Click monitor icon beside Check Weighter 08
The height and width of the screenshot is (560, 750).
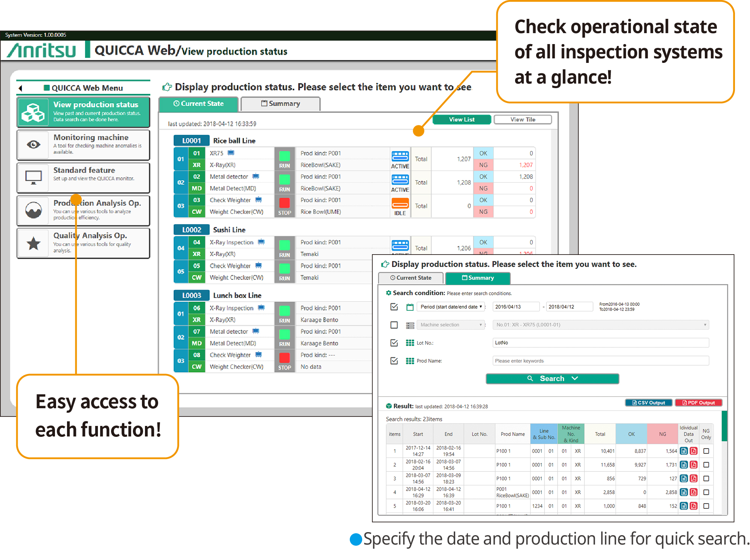(258, 354)
